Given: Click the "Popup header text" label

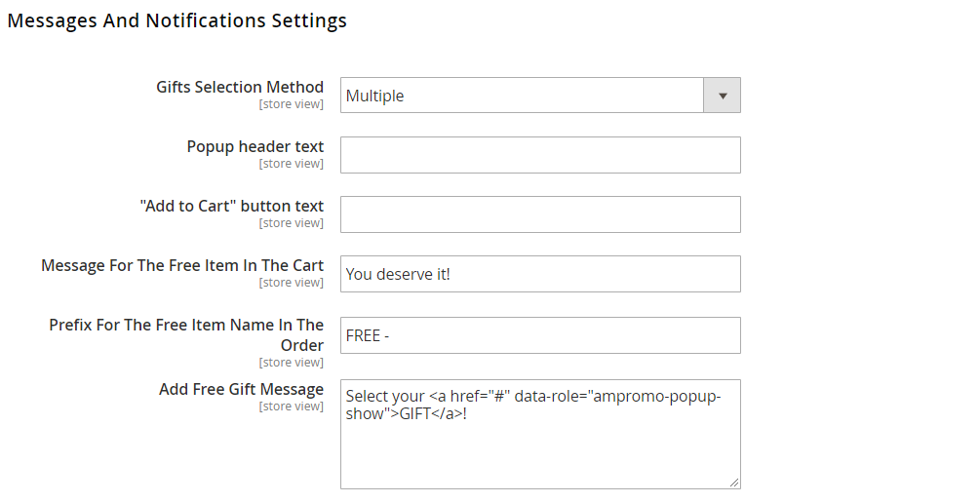Looking at the screenshot, I should [x=255, y=146].
